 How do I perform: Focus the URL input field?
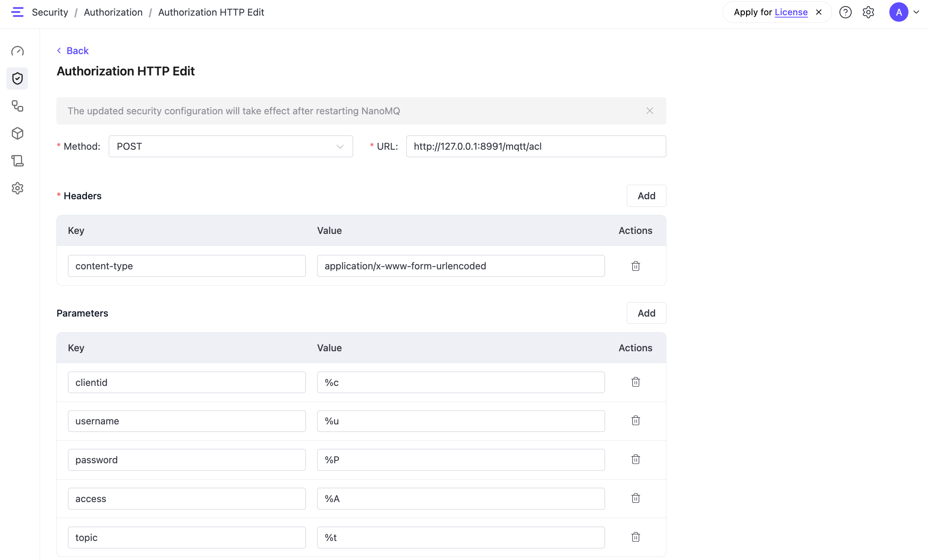pos(536,146)
